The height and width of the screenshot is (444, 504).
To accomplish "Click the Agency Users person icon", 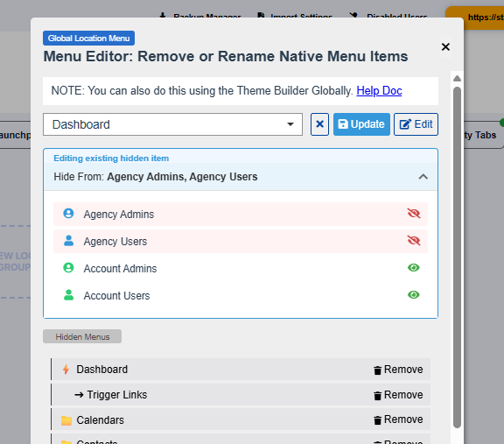I will click(68, 241).
